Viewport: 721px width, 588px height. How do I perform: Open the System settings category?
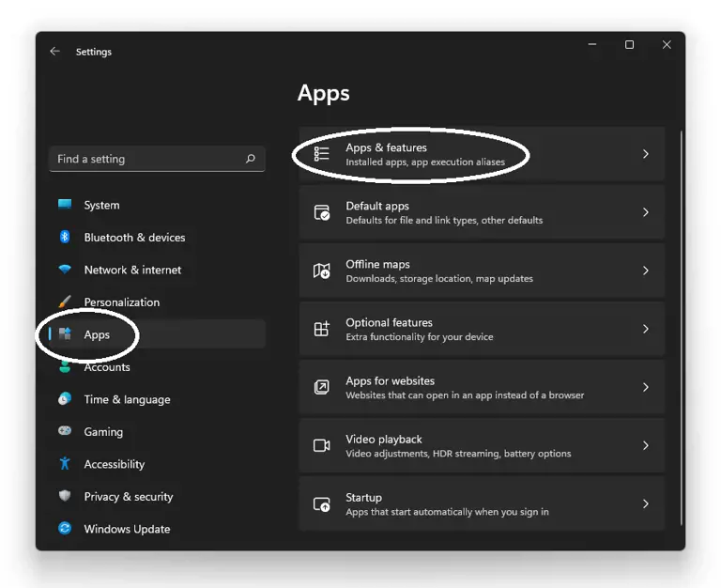coord(101,206)
